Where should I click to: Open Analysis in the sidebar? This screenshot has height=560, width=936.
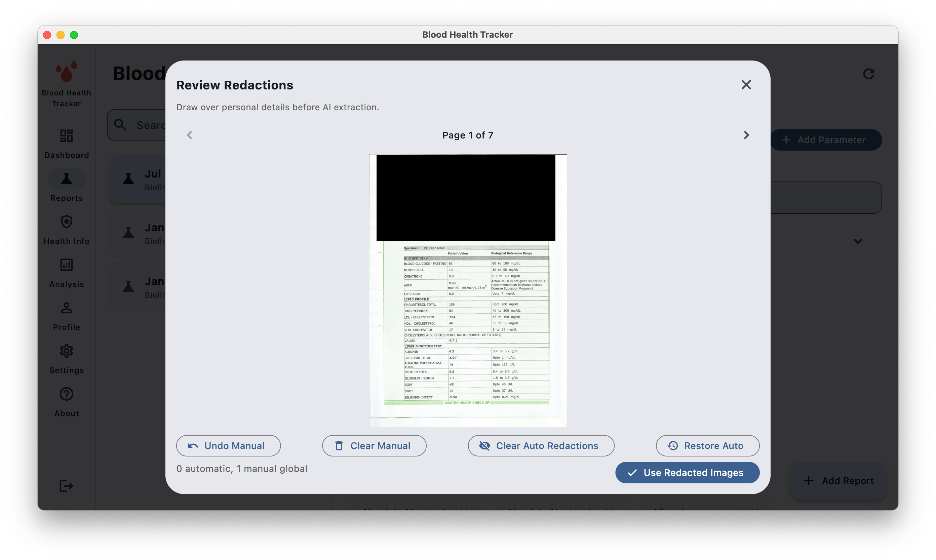(x=67, y=273)
